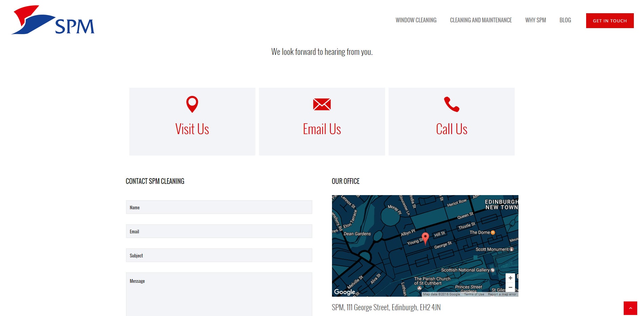Focus the Subject input field

coord(219,255)
